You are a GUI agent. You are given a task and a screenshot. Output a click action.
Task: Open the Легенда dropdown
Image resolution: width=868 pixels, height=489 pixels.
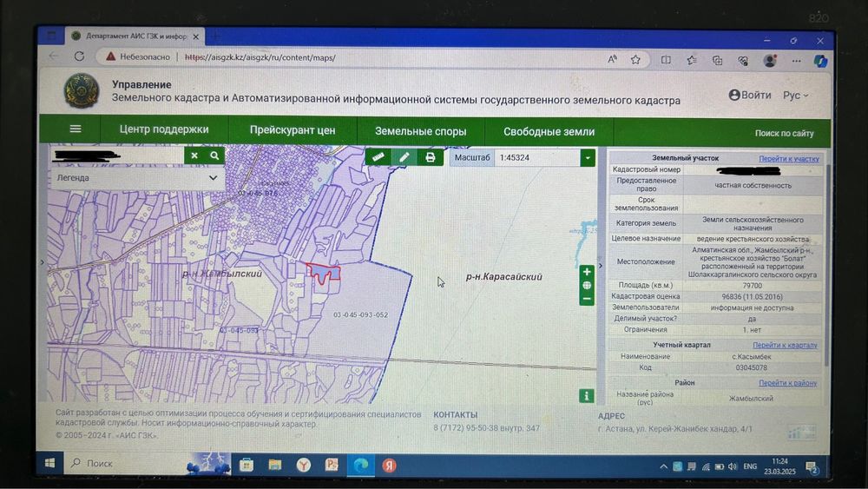137,178
